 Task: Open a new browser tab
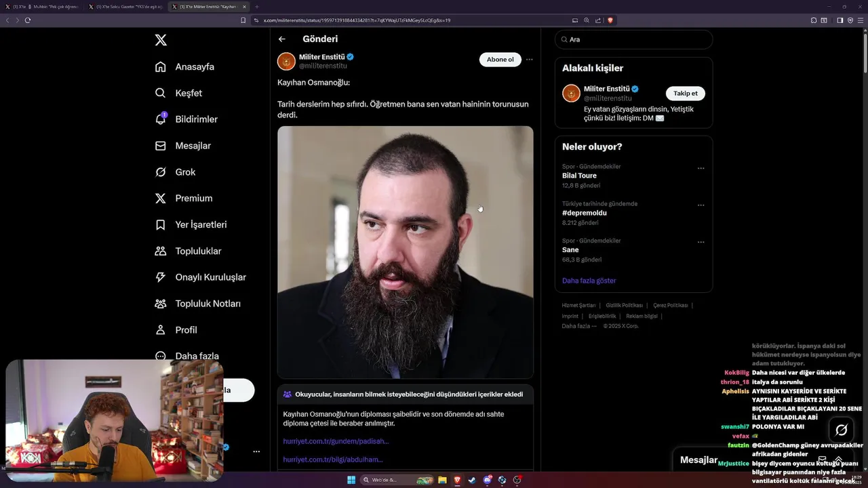tap(256, 6)
